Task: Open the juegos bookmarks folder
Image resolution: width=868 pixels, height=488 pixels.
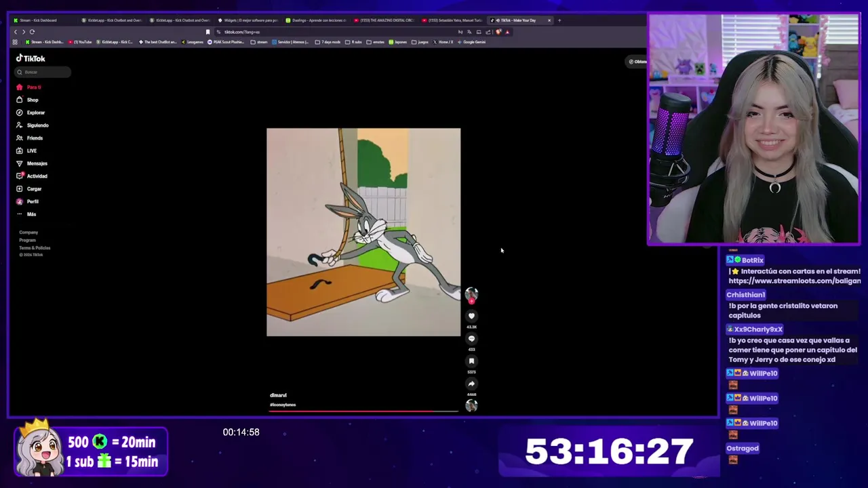Action: (x=420, y=42)
